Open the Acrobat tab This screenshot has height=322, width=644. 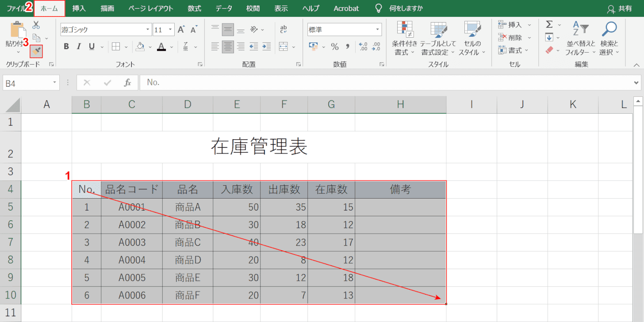point(346,8)
